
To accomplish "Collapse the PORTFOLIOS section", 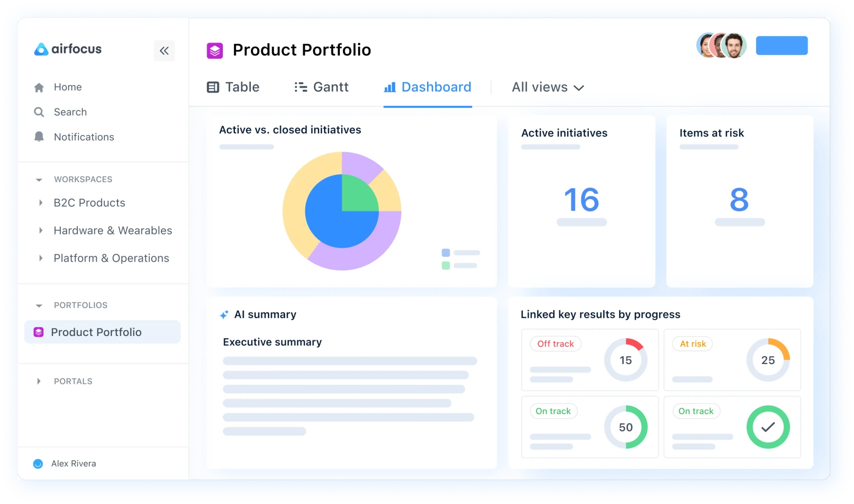I will coord(39,305).
